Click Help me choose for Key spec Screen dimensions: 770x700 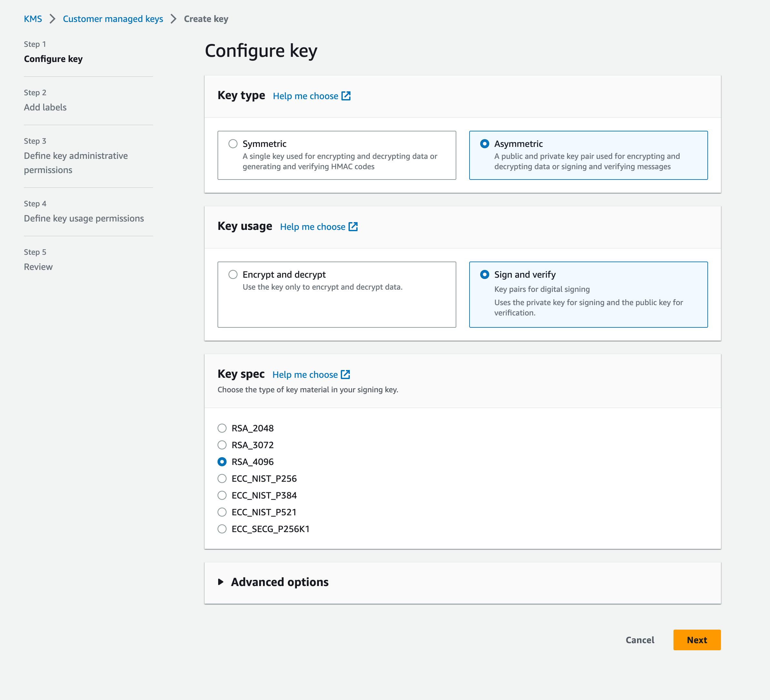305,375
